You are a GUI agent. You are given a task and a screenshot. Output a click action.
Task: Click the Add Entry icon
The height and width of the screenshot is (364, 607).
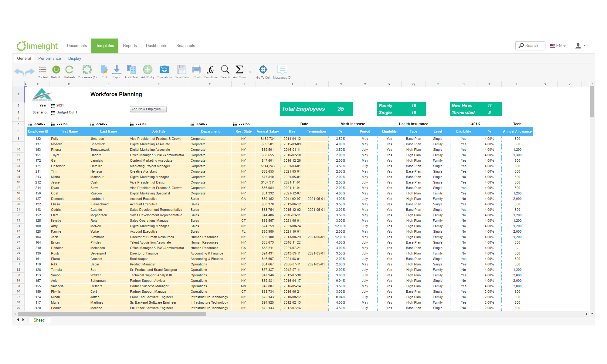(148, 71)
